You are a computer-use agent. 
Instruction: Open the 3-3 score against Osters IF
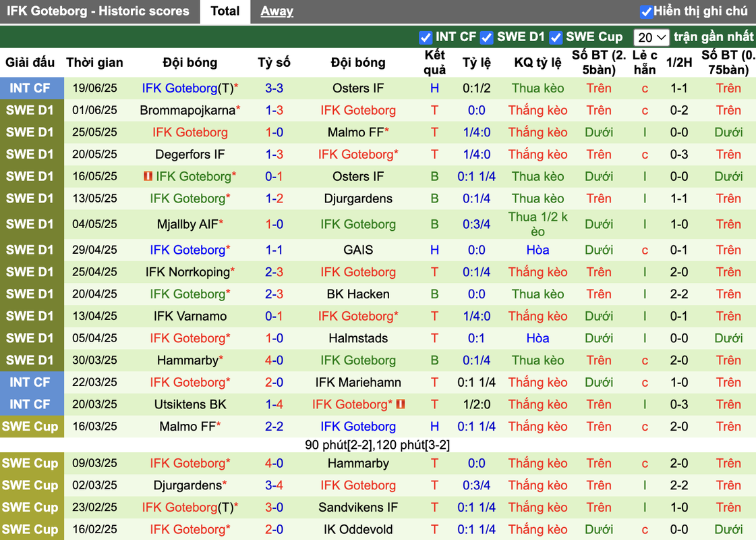pos(274,88)
